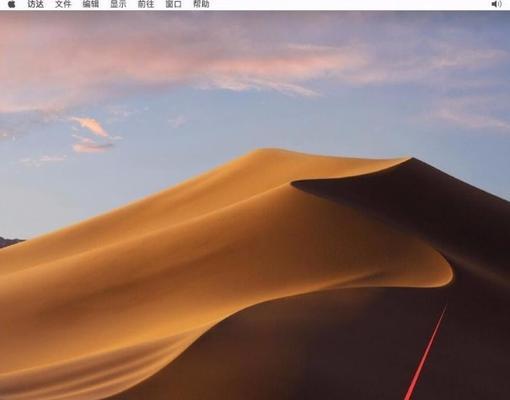Screen dimensions: 510x400
Task: Select 访达 in the menu bar
Action: (35, 4)
